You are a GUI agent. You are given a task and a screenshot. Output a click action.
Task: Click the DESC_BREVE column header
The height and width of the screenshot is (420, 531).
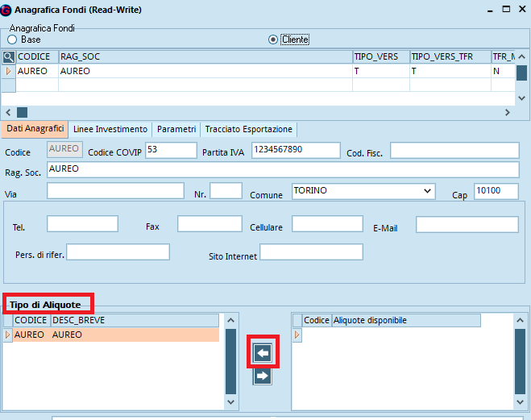[x=135, y=320]
